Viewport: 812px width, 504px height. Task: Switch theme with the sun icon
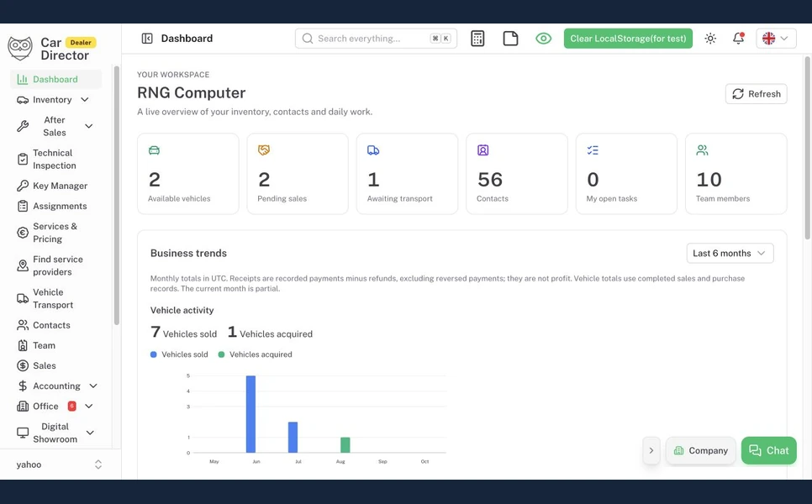pyautogui.click(x=710, y=39)
